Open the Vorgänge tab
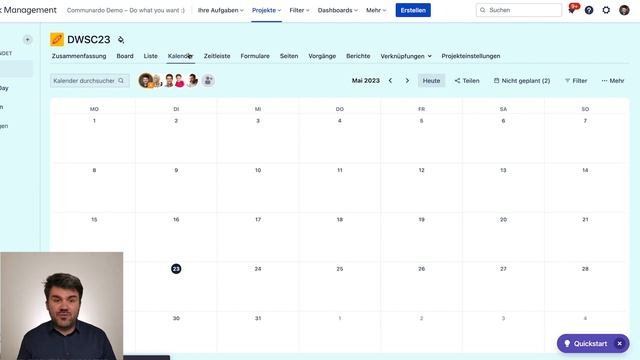The width and height of the screenshot is (640, 360). pyautogui.click(x=322, y=56)
